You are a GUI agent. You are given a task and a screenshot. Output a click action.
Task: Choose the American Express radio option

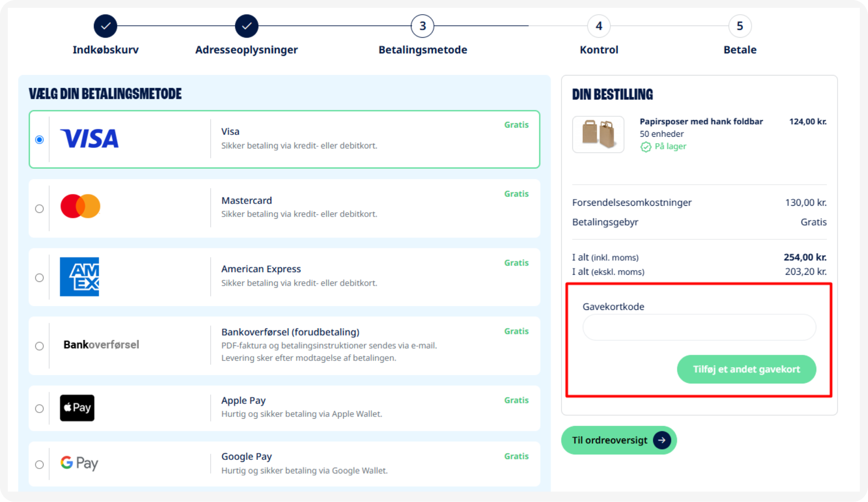(39, 278)
